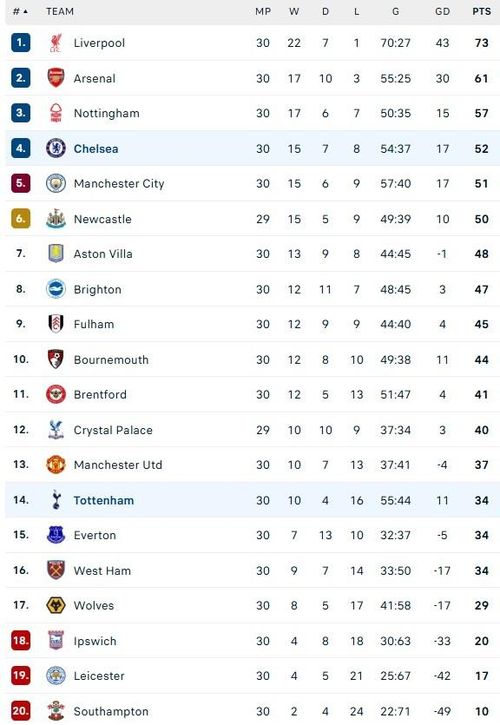The image size is (500, 725).
Task: Click the Liverpool club crest icon
Action: [56, 43]
